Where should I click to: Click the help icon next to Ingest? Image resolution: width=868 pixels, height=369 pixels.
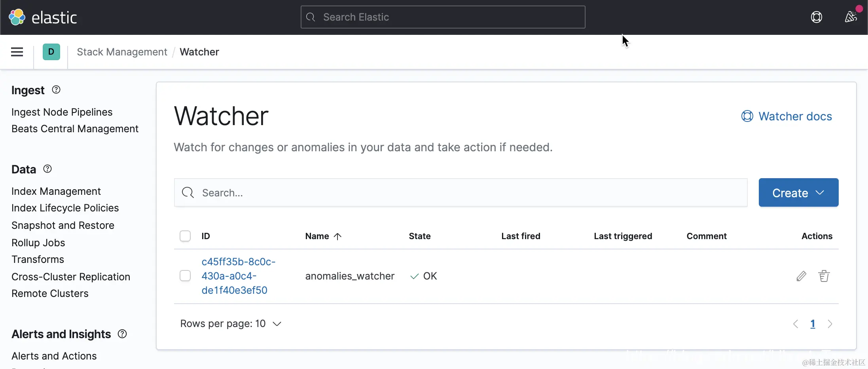(x=56, y=90)
